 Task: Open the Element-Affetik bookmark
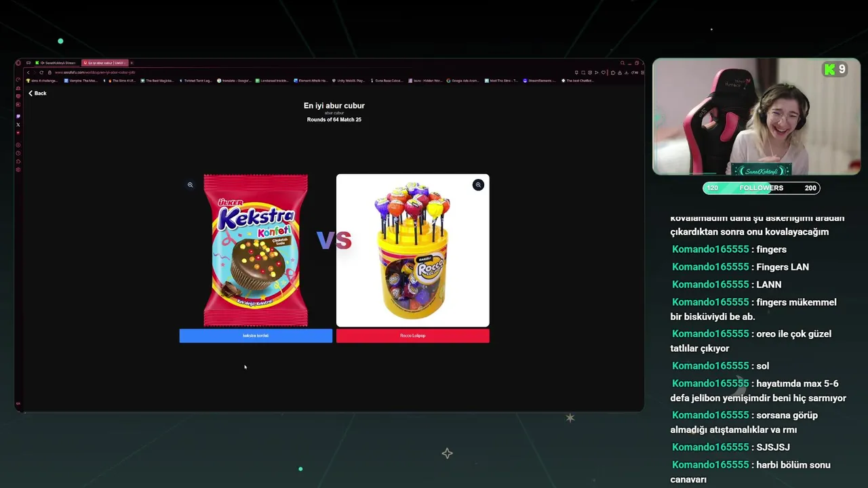coord(311,81)
